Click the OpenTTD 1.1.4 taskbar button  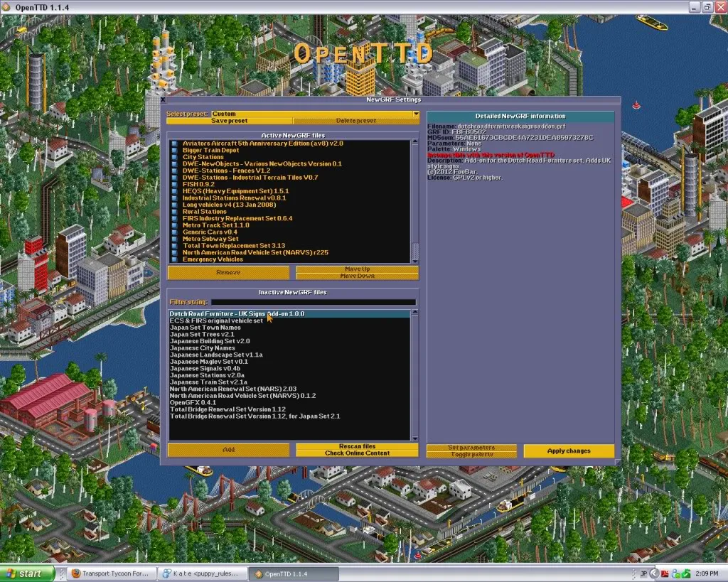[294, 574]
